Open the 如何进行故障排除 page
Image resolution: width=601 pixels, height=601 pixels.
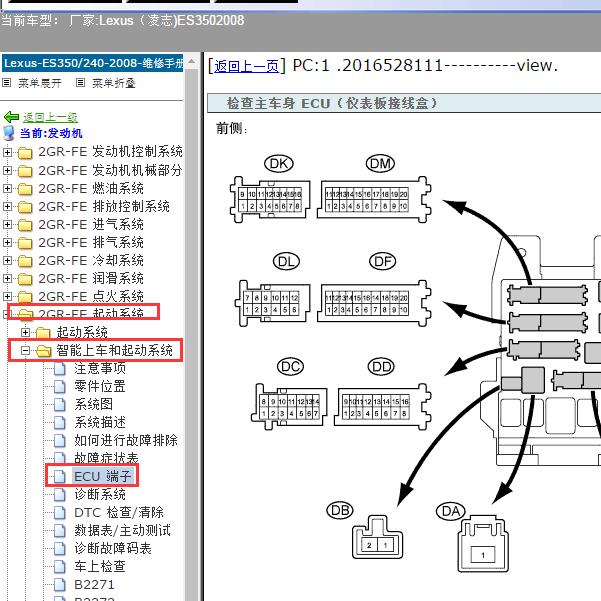coord(126,440)
